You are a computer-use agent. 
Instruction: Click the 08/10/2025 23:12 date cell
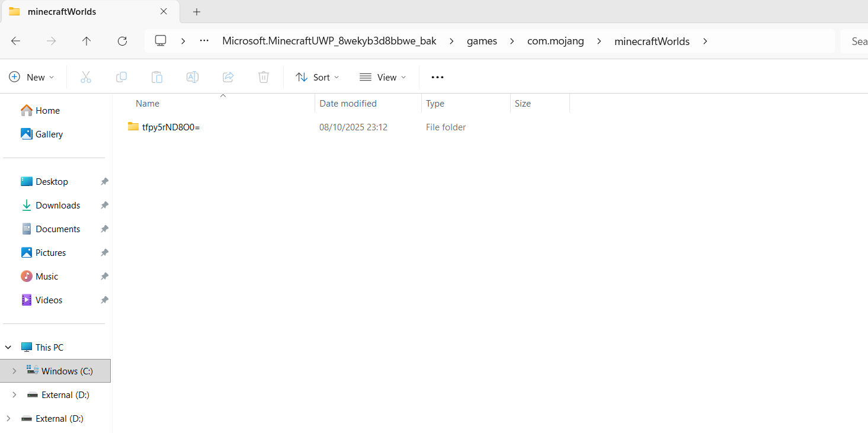353,127
